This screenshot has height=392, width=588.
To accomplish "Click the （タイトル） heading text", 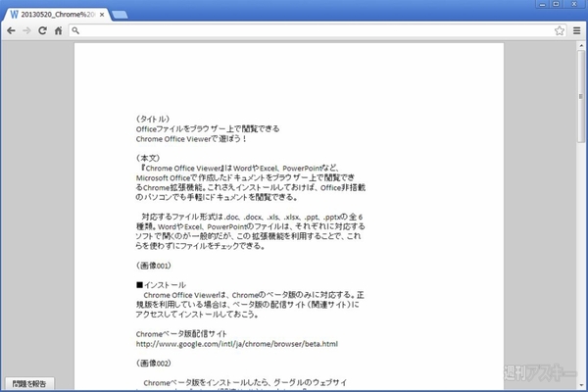I will click(153, 119).
